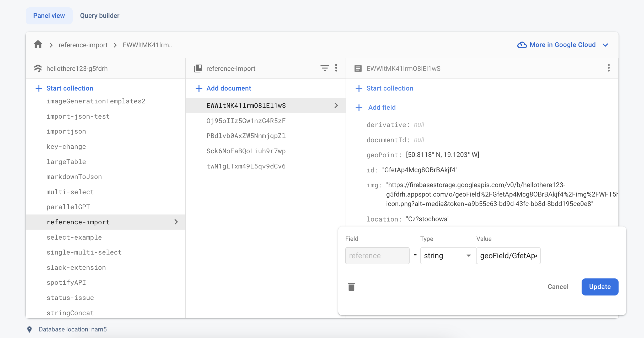Click the cloud icon next to More in Google Cloud
Image resolution: width=644 pixels, height=338 pixels.
pyautogui.click(x=522, y=45)
